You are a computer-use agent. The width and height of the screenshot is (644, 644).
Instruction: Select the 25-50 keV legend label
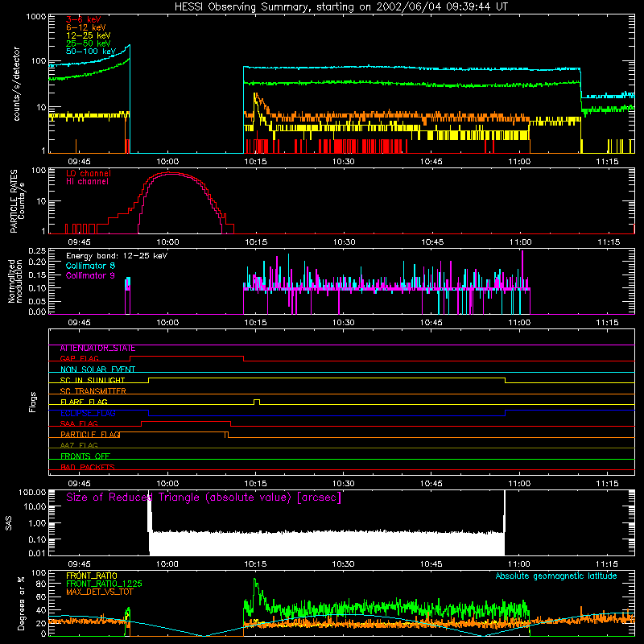click(x=89, y=43)
